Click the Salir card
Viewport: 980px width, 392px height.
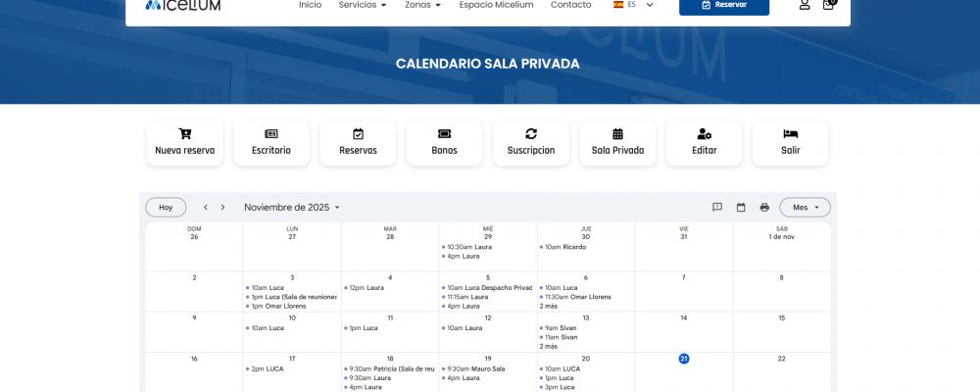coord(791,142)
